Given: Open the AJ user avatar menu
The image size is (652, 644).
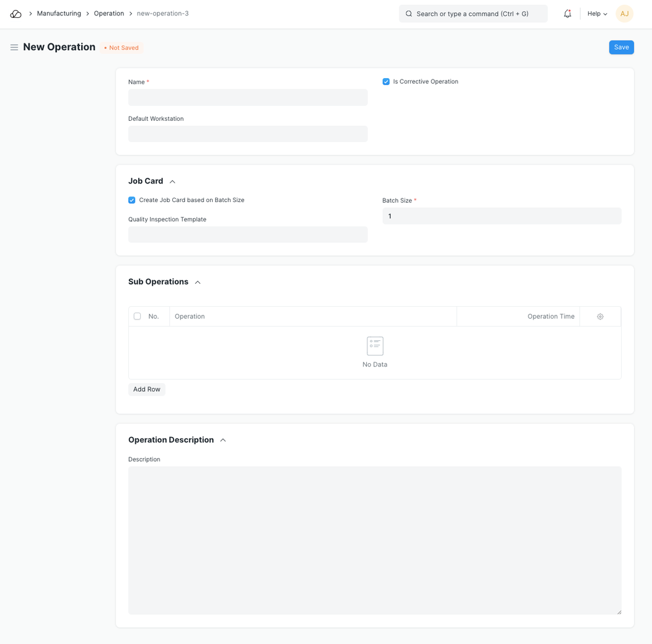Looking at the screenshot, I should click(624, 14).
